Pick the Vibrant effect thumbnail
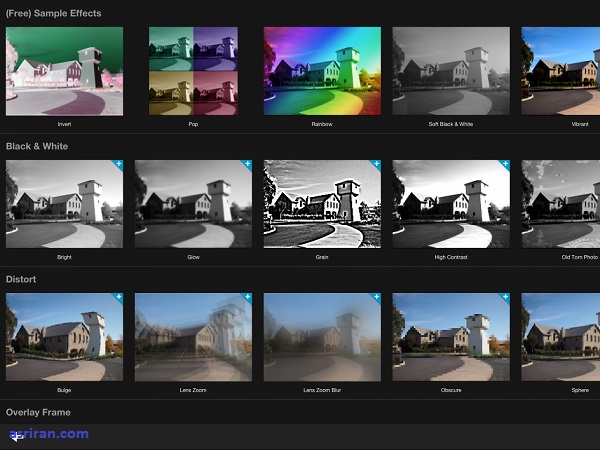The width and height of the screenshot is (600, 450). 560,71
